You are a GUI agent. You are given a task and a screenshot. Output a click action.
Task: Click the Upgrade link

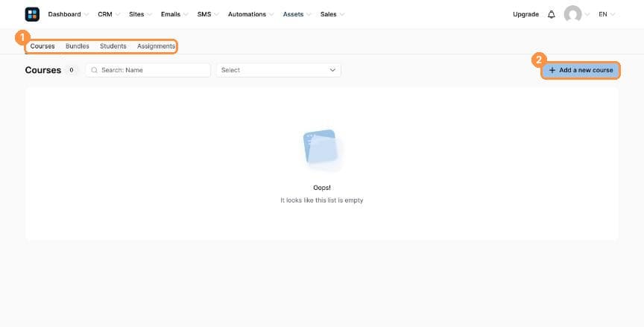click(x=525, y=14)
